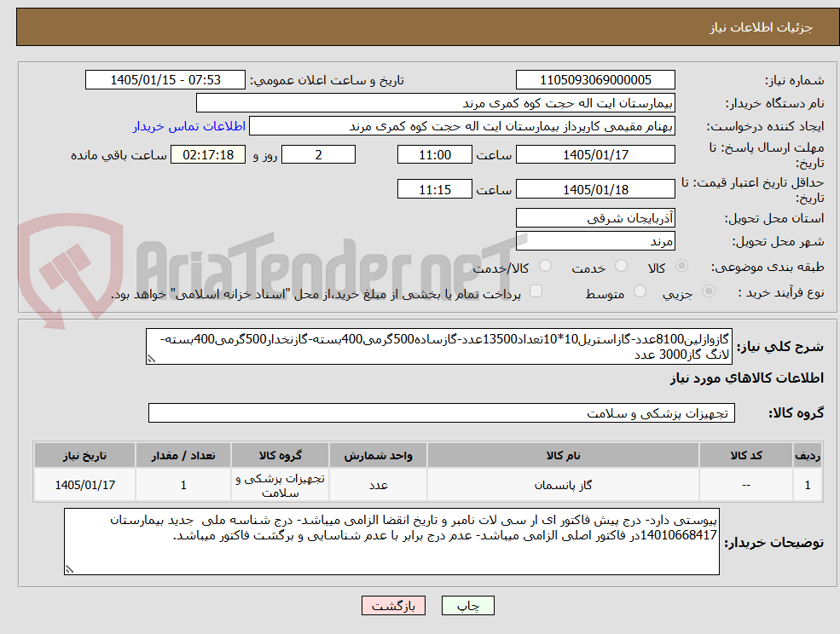Click the price validity date 1405/01/18 field
Image resolution: width=840 pixels, height=634 pixels.
(595, 189)
